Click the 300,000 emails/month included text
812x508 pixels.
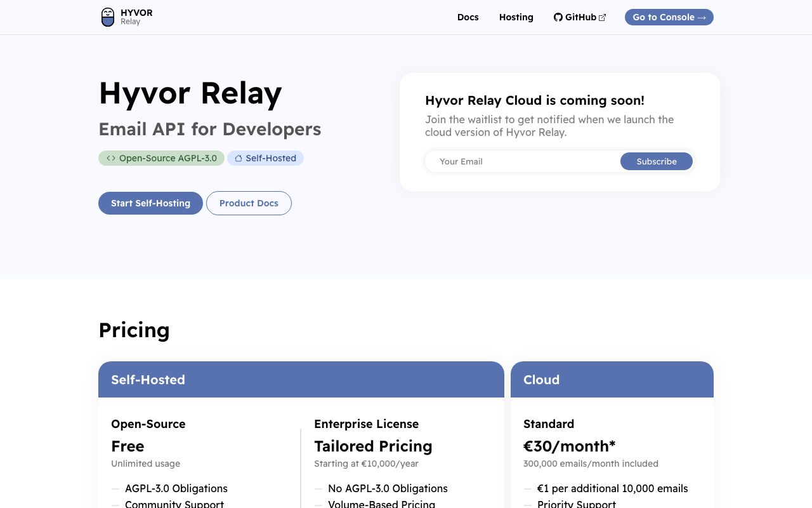tap(591, 464)
